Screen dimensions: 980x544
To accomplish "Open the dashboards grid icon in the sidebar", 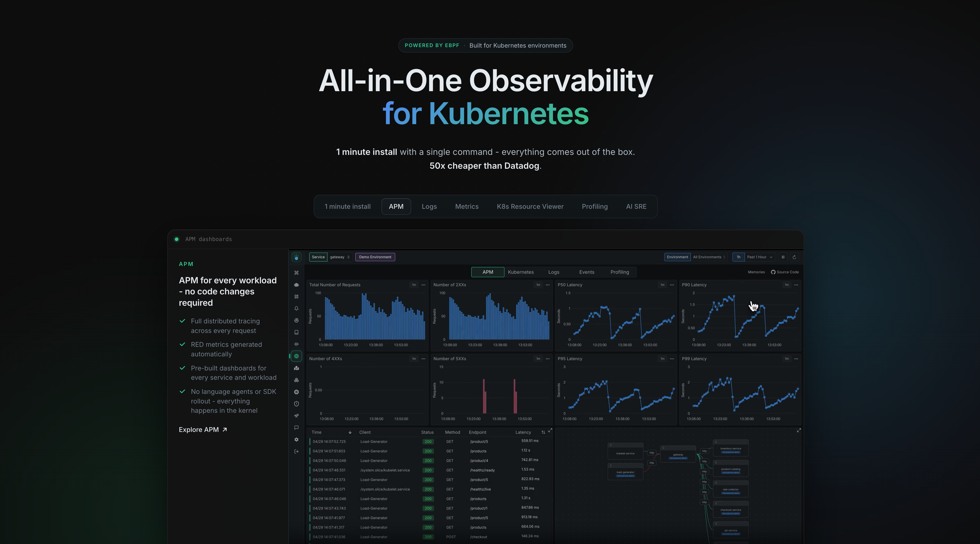I will click(x=296, y=297).
